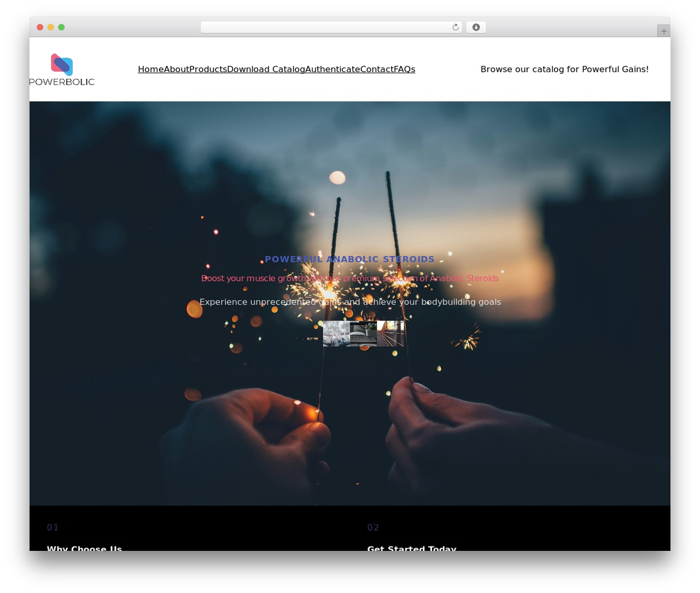
Task: Open the Products menu item
Action: coord(208,69)
